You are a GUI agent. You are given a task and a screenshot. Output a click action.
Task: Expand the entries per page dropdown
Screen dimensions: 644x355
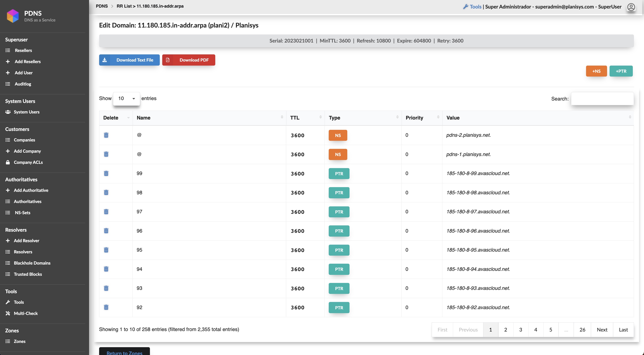[126, 98]
